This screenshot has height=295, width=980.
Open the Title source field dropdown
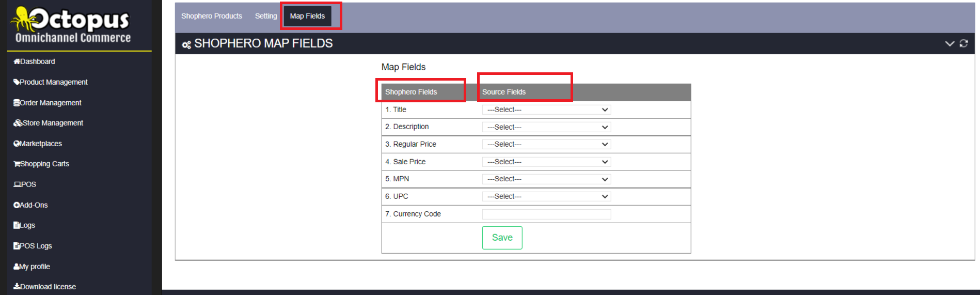(x=546, y=110)
